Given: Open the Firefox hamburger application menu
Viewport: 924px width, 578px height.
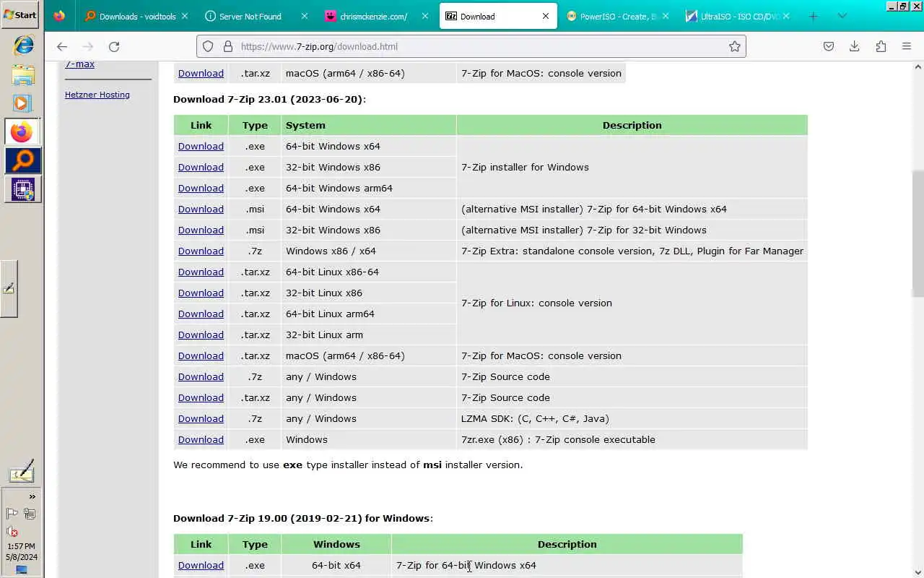Looking at the screenshot, I should pyautogui.click(x=907, y=46).
